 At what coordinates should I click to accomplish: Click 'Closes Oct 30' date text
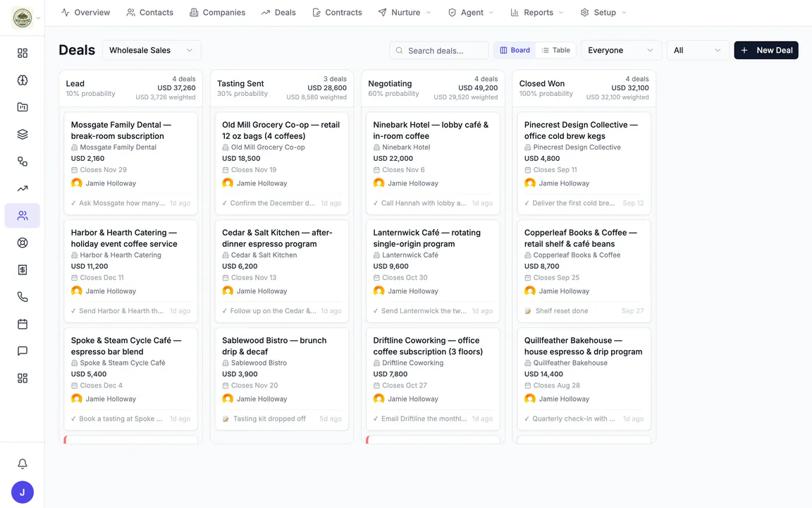[x=405, y=278]
